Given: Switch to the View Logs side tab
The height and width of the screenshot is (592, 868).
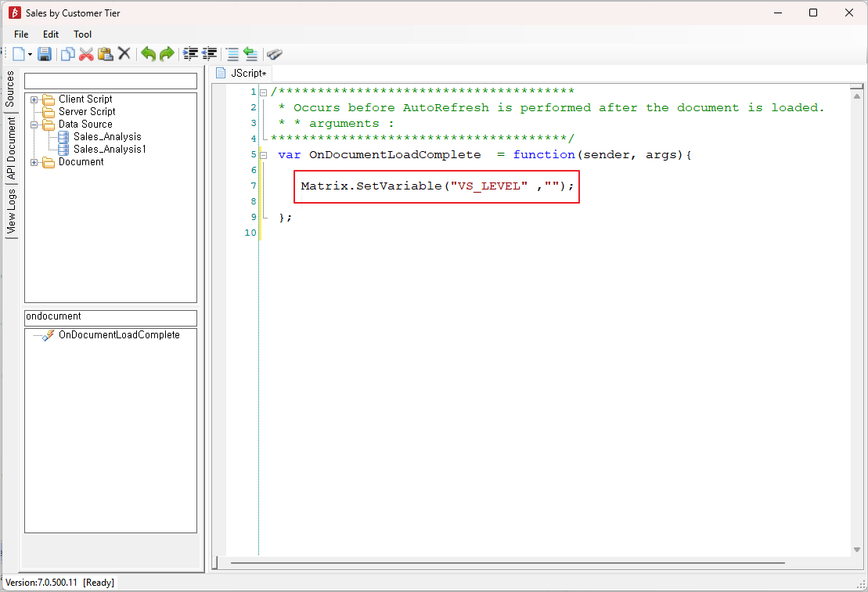Looking at the screenshot, I should pyautogui.click(x=11, y=212).
